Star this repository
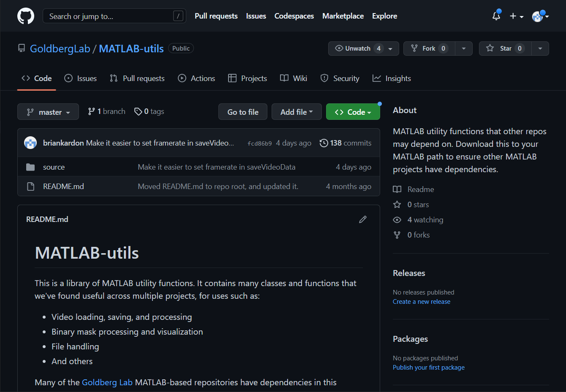The height and width of the screenshot is (392, 566). [x=505, y=49]
